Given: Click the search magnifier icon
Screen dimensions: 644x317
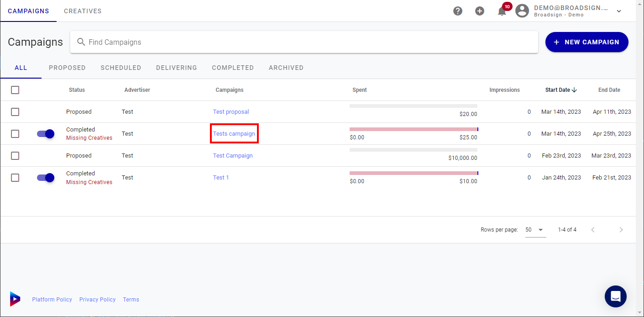Looking at the screenshot, I should 81,42.
